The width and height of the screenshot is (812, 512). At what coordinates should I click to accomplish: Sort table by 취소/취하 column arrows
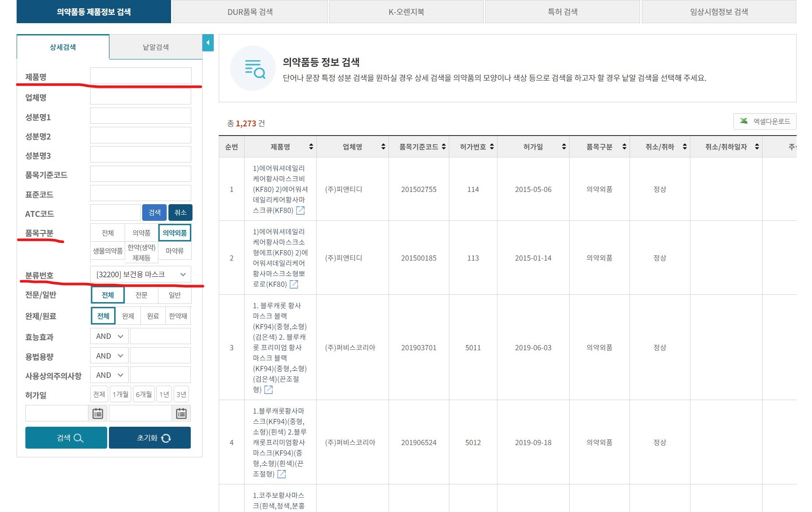[x=685, y=147]
